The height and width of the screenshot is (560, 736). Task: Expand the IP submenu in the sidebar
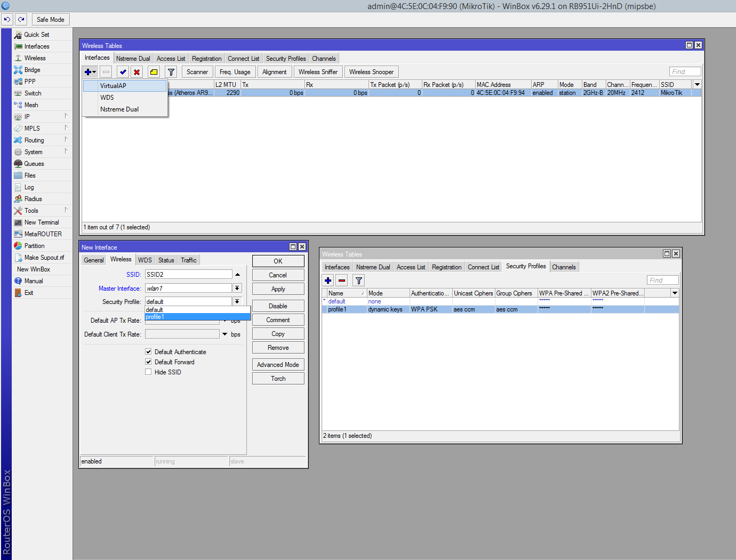tap(66, 116)
